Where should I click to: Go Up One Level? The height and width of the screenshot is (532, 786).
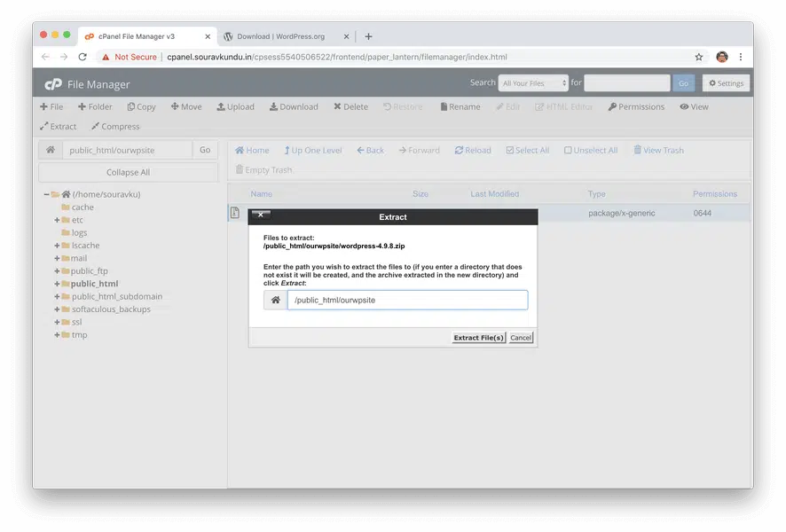coord(287,151)
